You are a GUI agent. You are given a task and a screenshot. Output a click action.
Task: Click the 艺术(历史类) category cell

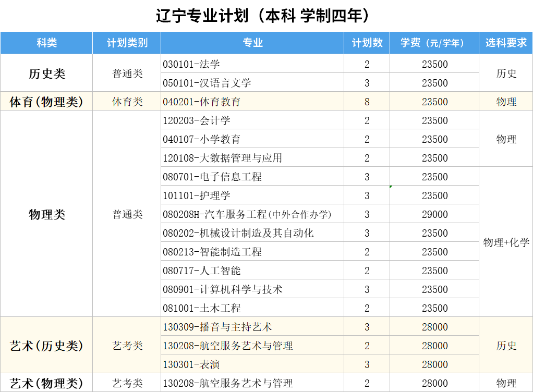point(46,346)
